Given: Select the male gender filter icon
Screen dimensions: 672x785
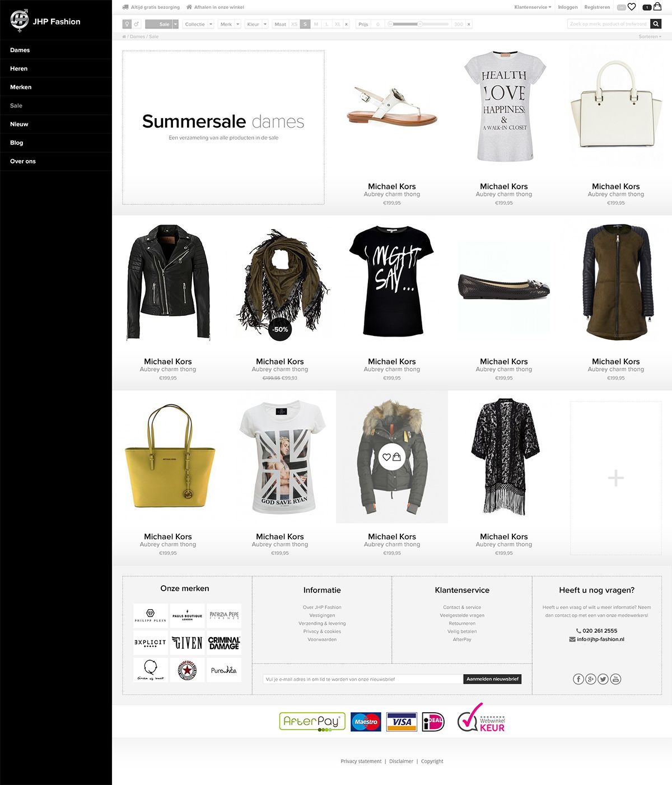Looking at the screenshot, I should pos(136,24).
